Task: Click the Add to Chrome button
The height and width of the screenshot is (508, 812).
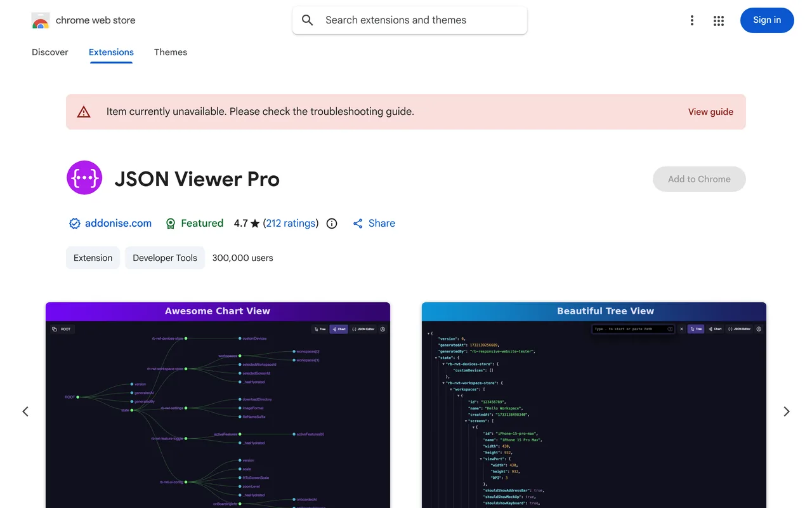Action: 699,179
